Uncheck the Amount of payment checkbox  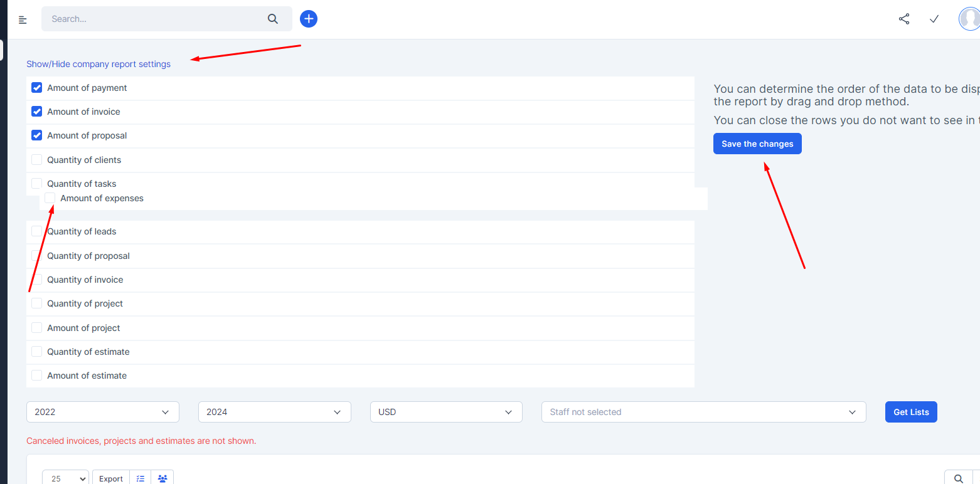click(x=37, y=88)
